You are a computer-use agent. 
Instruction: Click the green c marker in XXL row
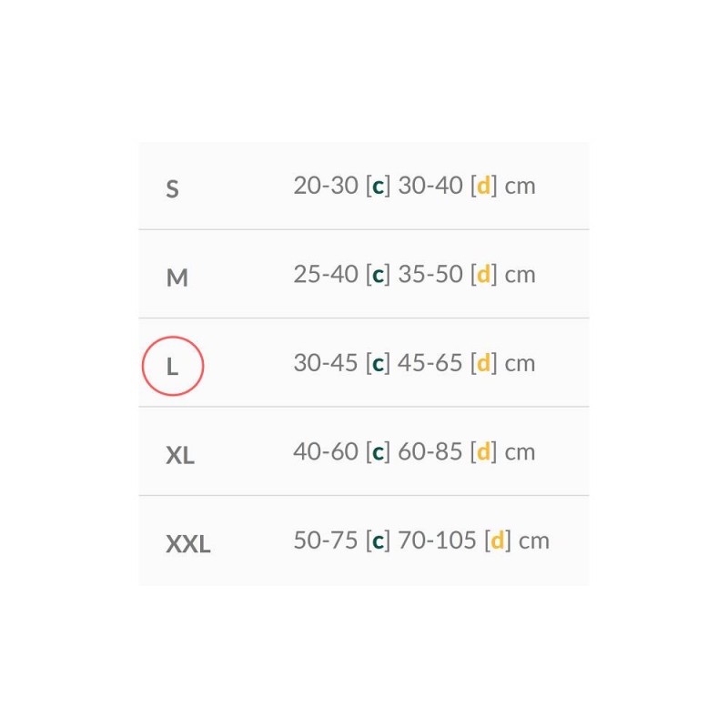[x=378, y=541]
